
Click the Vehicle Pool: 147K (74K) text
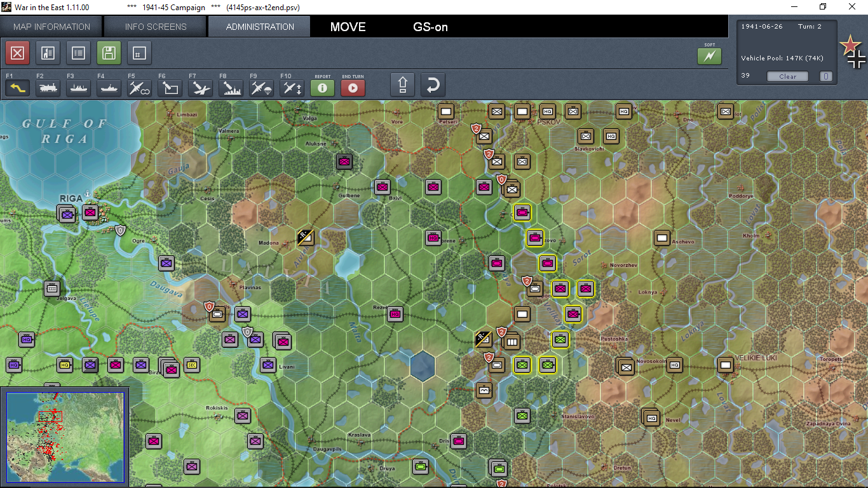(x=782, y=58)
